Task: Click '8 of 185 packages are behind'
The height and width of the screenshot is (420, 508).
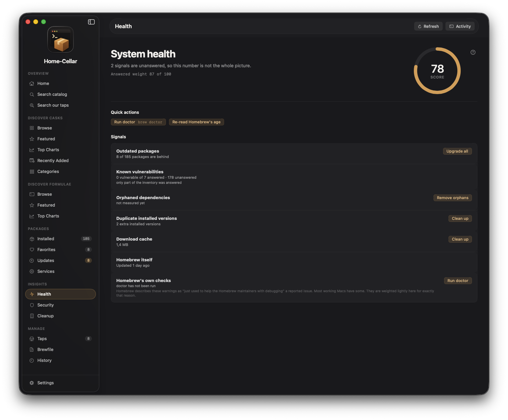Action: pos(142,157)
